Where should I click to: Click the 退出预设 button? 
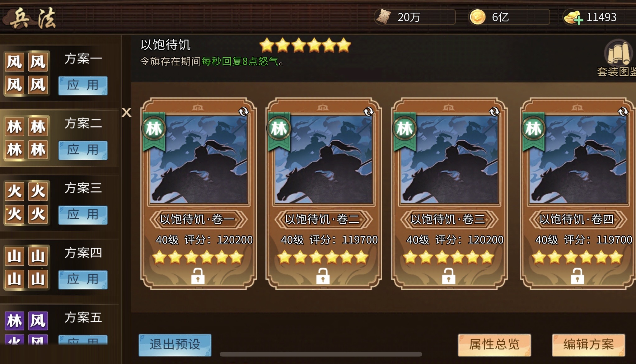[x=175, y=345]
